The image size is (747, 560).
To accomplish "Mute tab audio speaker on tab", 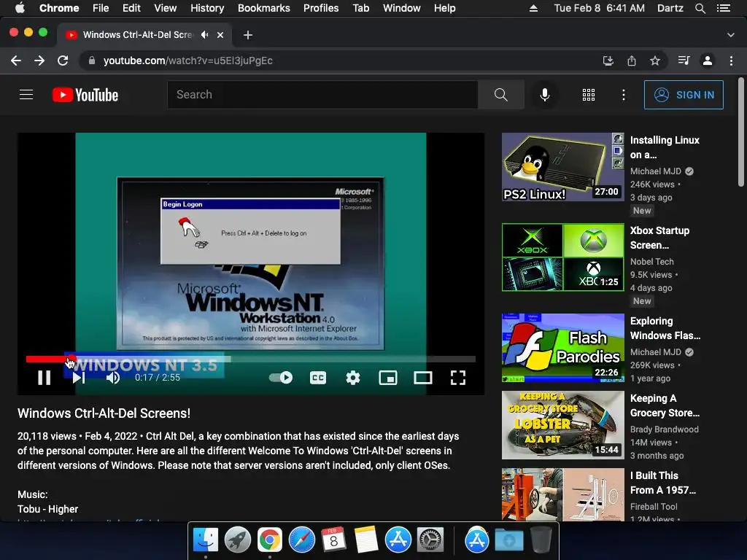I will tap(204, 35).
